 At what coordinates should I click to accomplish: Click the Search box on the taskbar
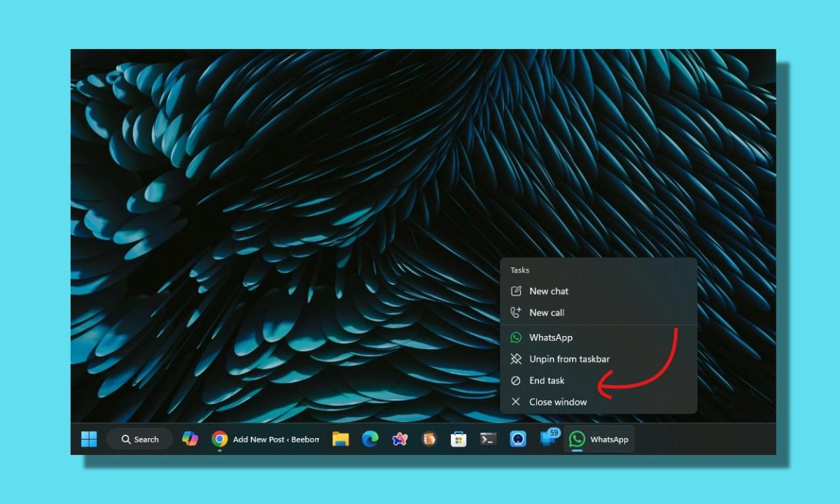pos(139,439)
